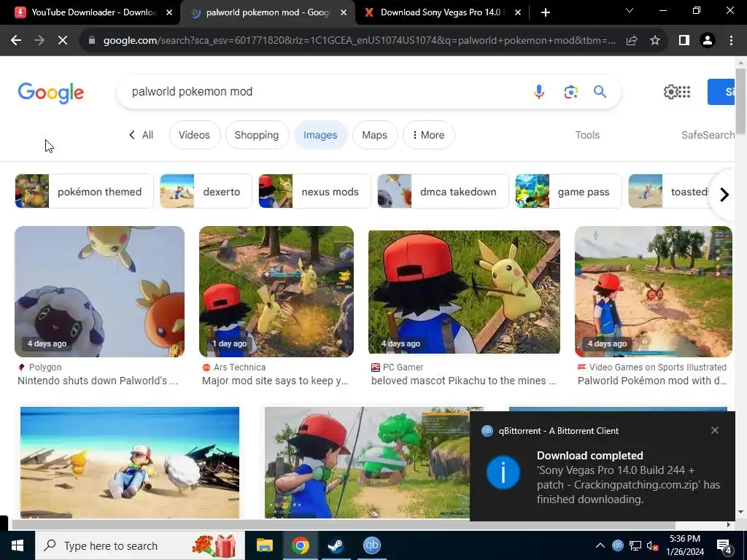
Task: Close the Download Sony Vegas Pro tab
Action: [x=518, y=12]
